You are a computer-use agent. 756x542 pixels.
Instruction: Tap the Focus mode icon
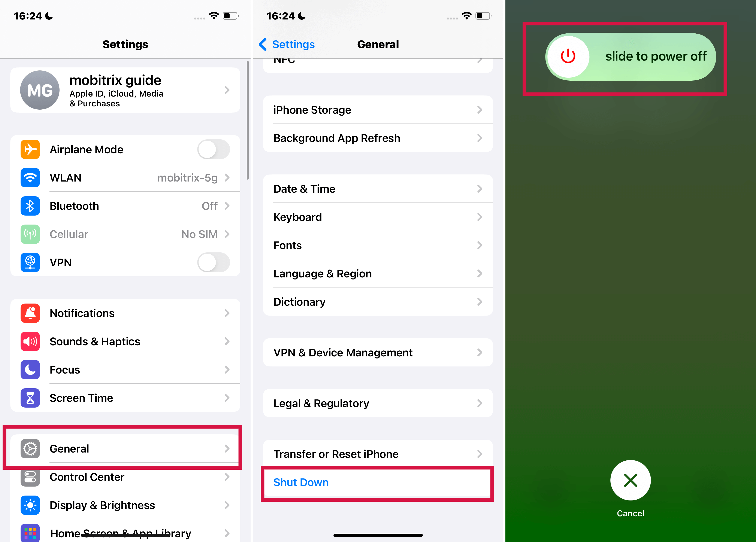[31, 369]
